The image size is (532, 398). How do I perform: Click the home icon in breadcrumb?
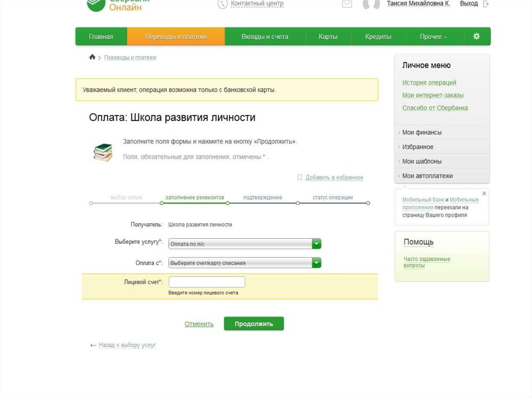[92, 57]
